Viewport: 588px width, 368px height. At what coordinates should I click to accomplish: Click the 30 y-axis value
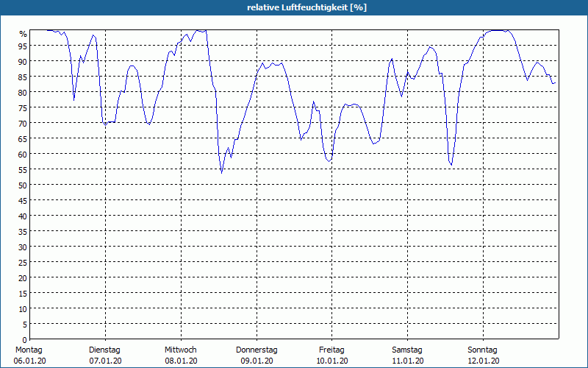click(x=23, y=247)
